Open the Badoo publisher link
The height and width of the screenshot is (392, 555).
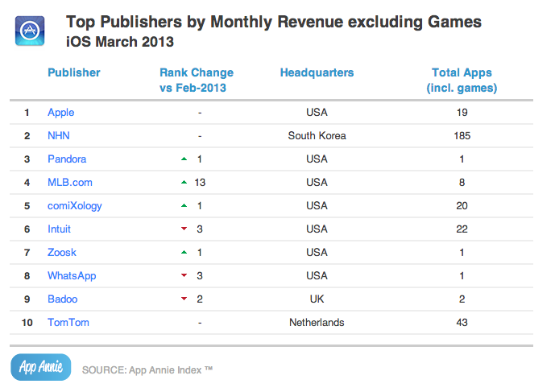point(62,299)
